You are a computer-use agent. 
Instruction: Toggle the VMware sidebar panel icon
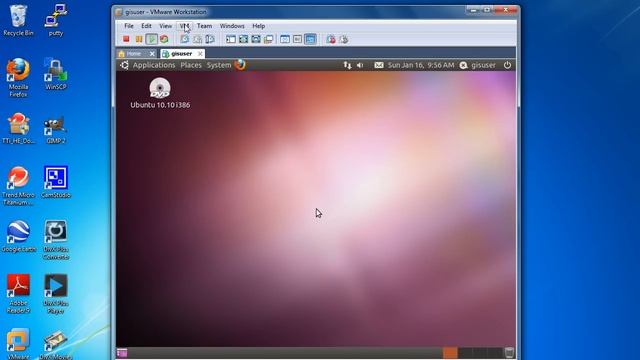coord(231,39)
